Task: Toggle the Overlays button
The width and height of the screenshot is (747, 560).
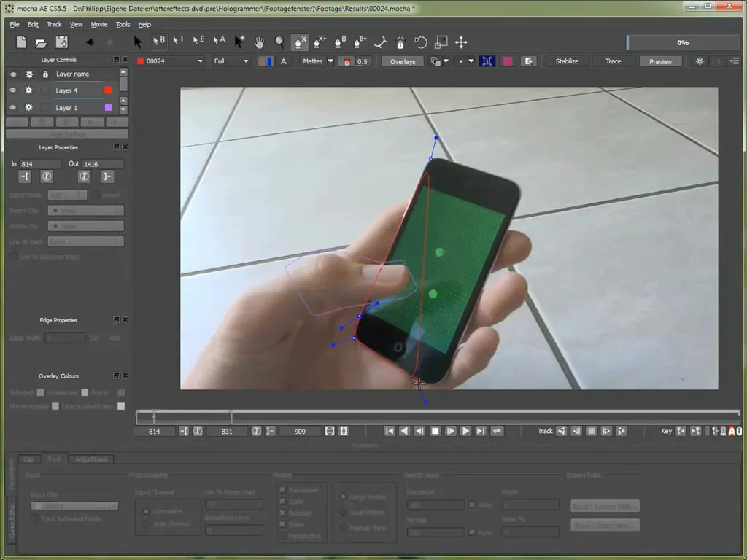Action: point(403,61)
